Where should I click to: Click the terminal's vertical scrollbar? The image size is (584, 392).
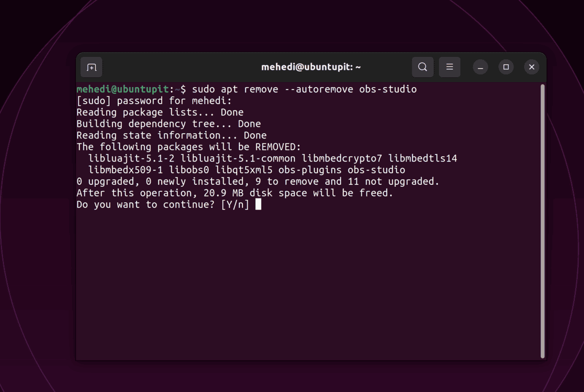(542, 221)
